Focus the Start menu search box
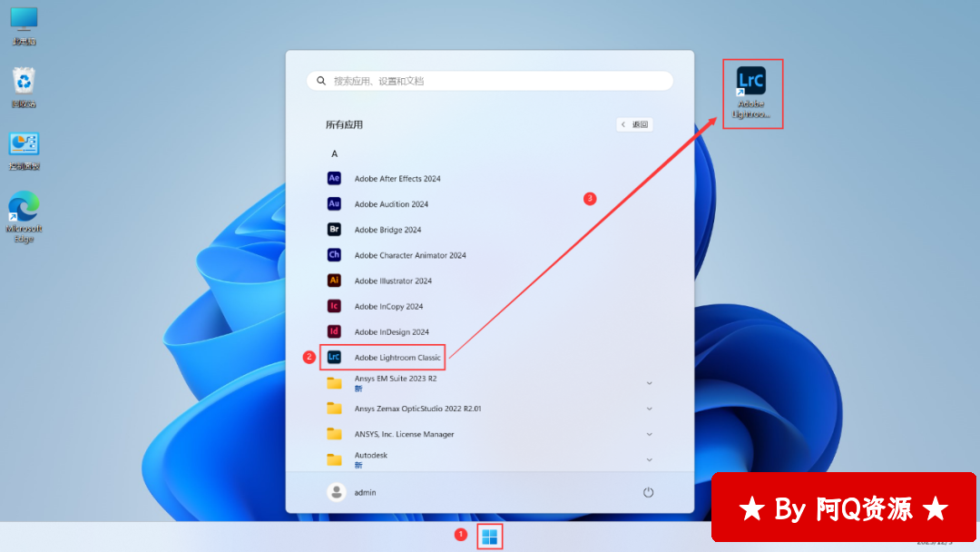 (489, 81)
